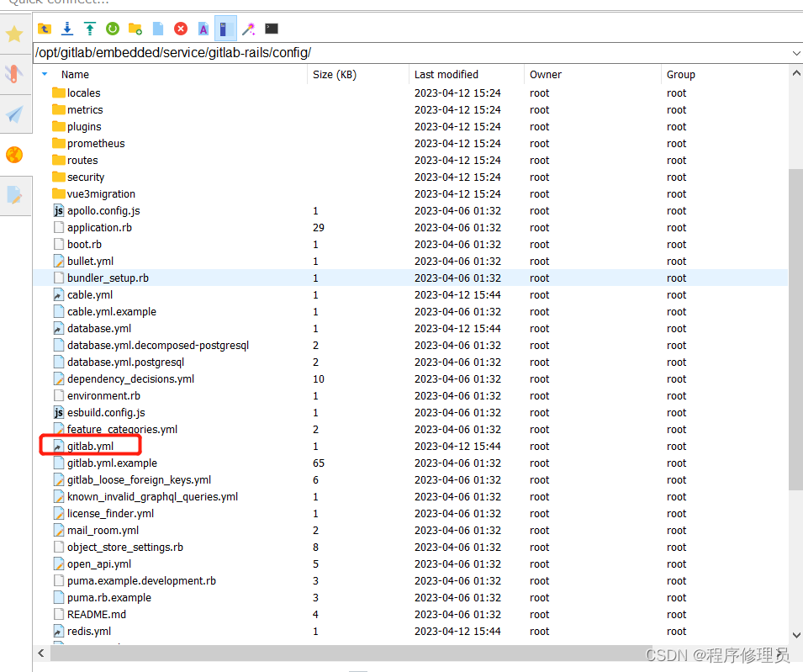
Task: Delete selected files red X icon
Action: [181, 29]
